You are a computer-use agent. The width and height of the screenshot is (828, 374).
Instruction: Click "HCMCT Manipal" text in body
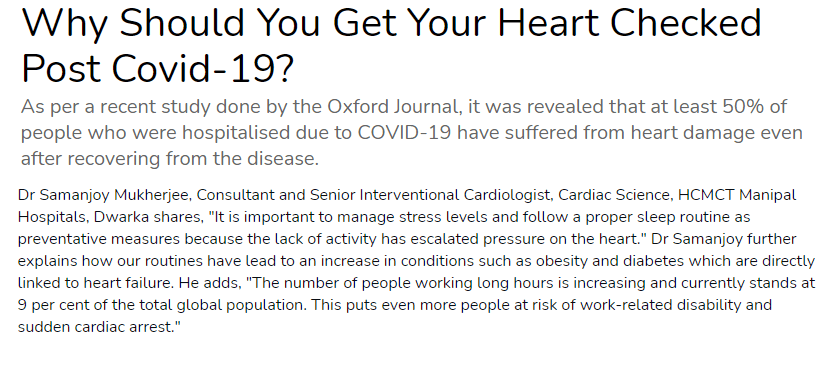[737, 195]
